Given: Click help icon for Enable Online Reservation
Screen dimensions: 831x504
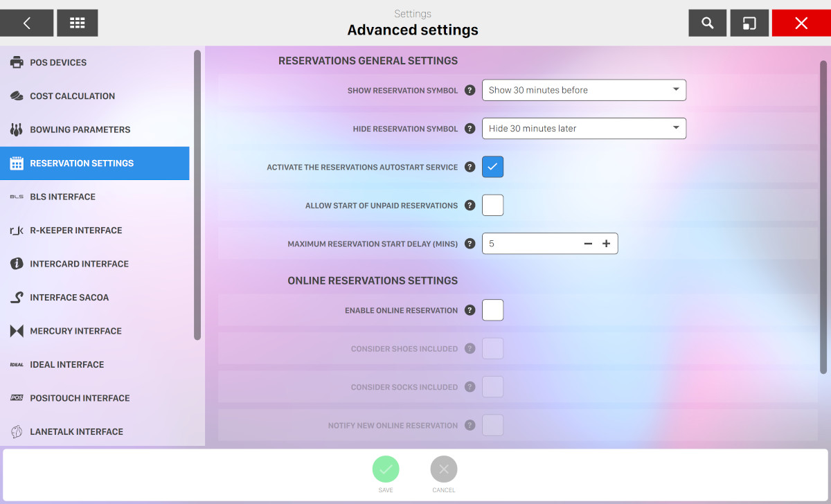Looking at the screenshot, I should point(470,310).
